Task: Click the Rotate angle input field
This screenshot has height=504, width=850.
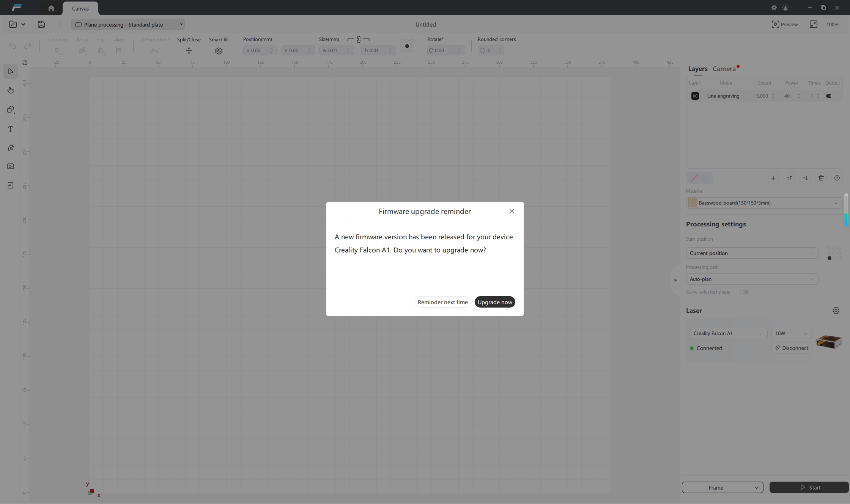Action: (x=446, y=50)
